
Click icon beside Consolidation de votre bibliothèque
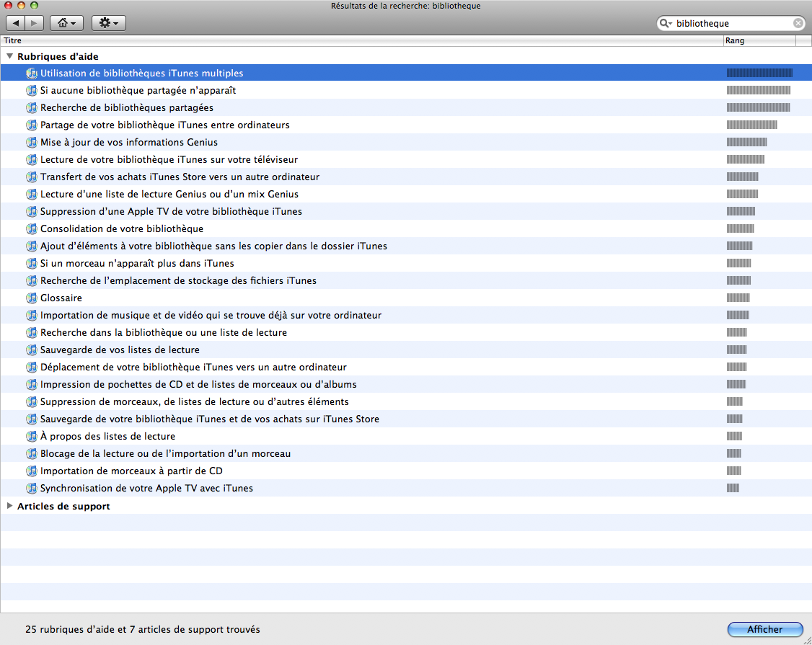[x=32, y=228]
